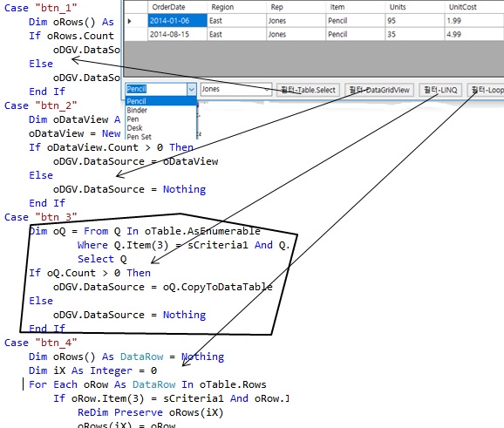This screenshot has height=428, width=504.
Task: Select the 2014-08-15 date cell
Action: pos(177,34)
